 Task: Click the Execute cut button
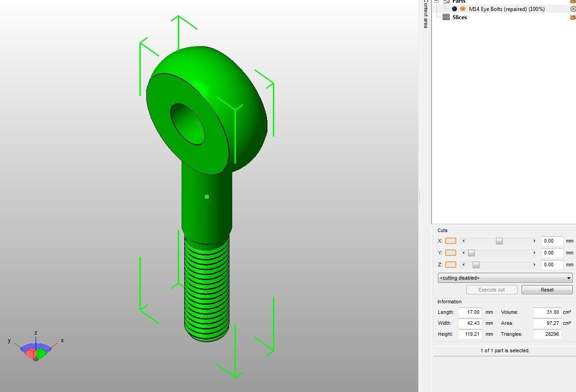click(492, 290)
